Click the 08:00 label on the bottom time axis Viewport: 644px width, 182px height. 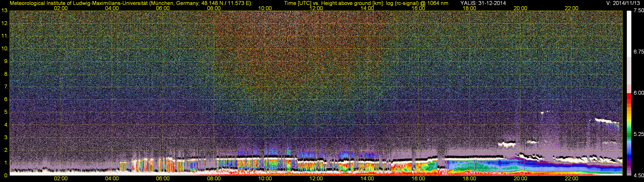tap(214, 179)
